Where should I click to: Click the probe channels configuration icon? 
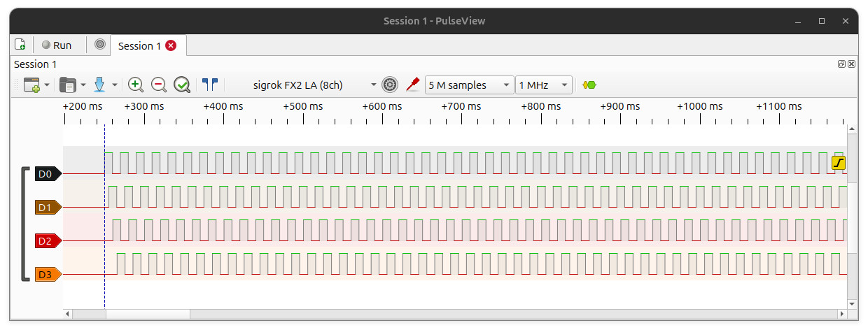(412, 85)
